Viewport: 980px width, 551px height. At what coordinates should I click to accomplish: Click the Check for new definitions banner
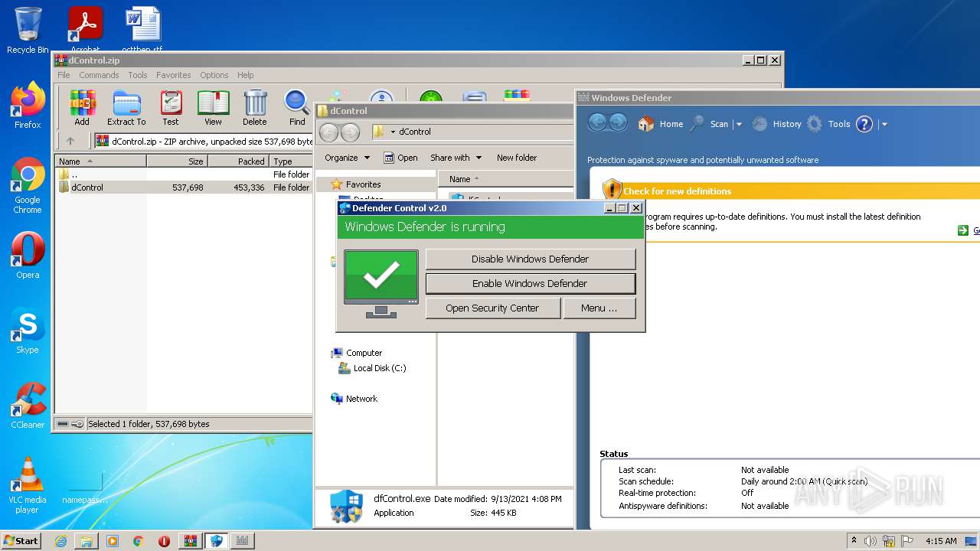(791, 191)
